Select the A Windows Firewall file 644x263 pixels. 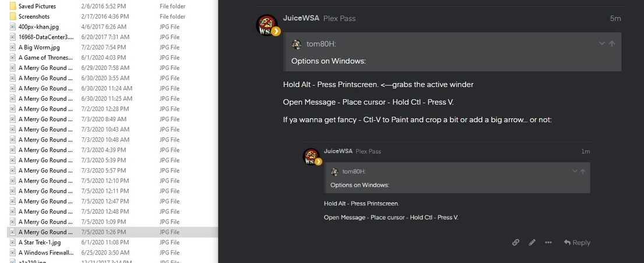(46, 253)
